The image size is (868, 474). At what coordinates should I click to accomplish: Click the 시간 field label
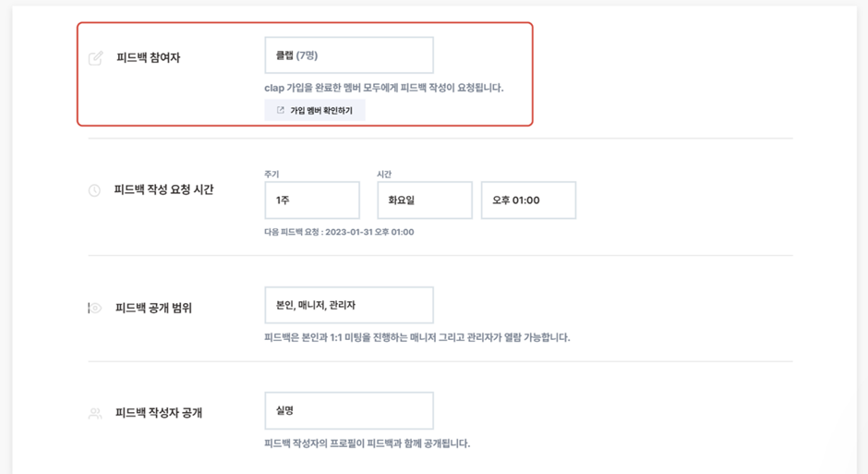click(x=384, y=174)
